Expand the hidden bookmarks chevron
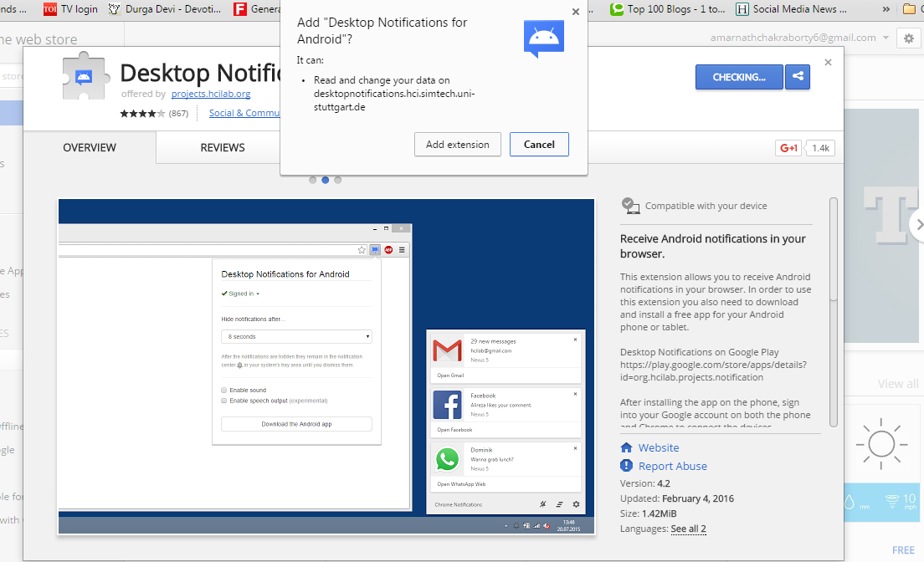 pyautogui.click(x=885, y=9)
